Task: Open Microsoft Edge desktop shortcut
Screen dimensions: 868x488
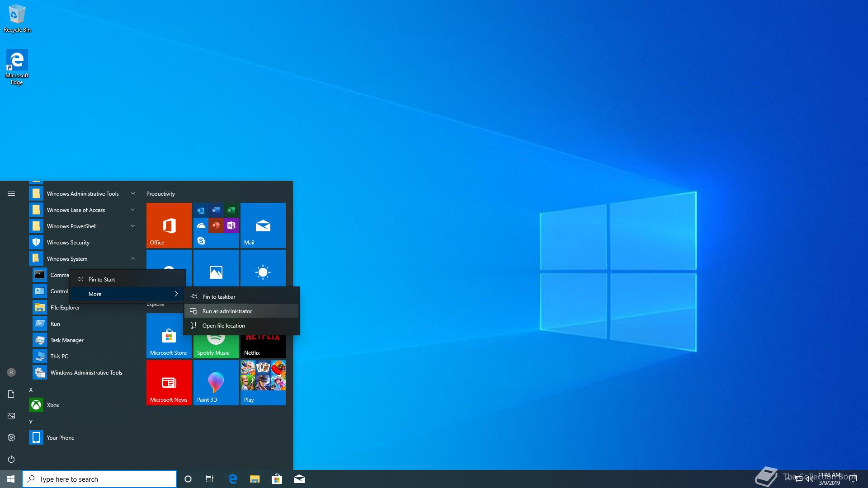Action: (17, 67)
